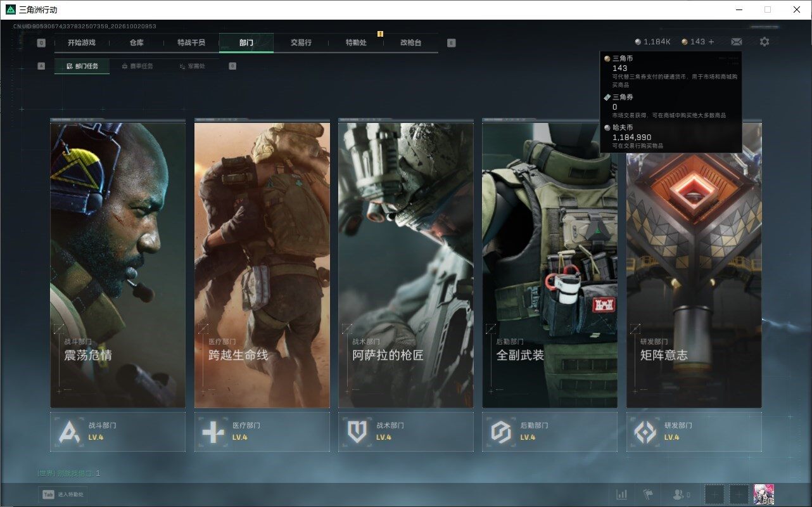Click the first empty squad slot plus
Image resolution: width=812 pixels, height=507 pixels.
click(714, 494)
